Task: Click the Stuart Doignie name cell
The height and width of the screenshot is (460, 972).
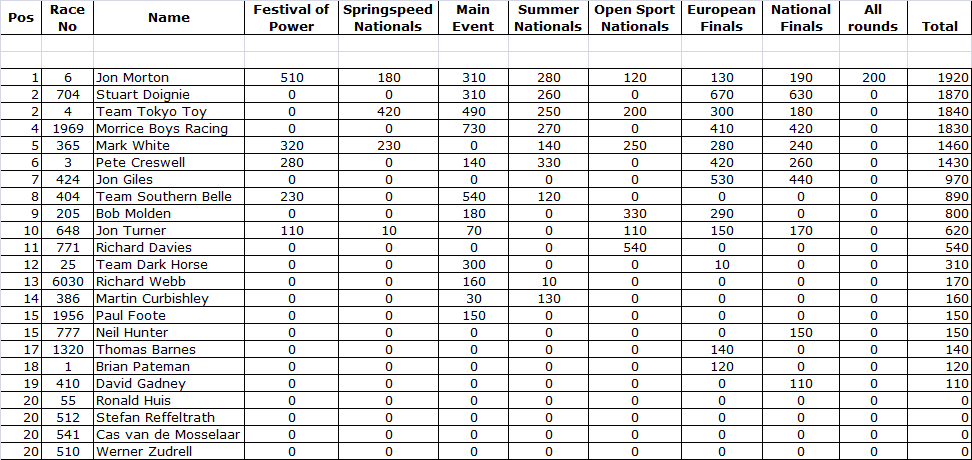Action: 139,94
